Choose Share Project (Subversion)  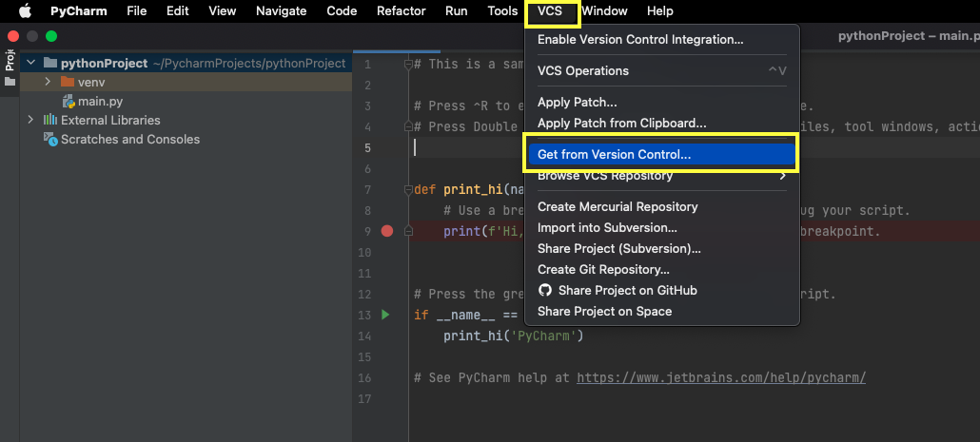click(662, 248)
